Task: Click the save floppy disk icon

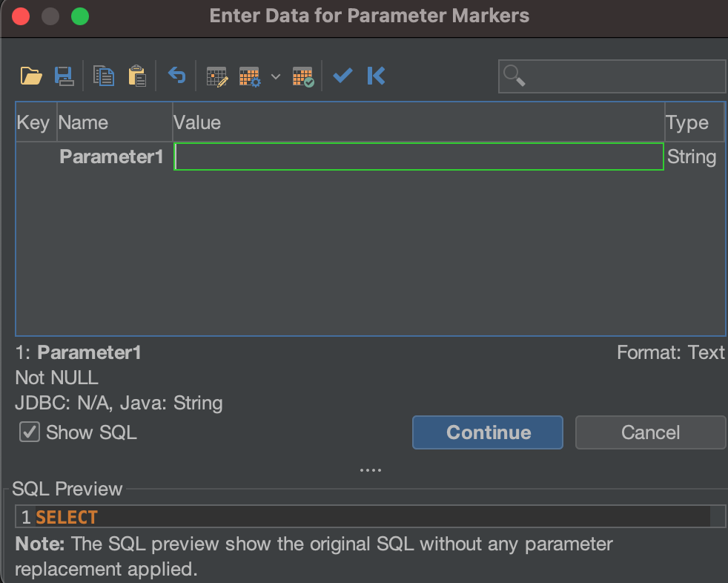Action: coord(64,76)
